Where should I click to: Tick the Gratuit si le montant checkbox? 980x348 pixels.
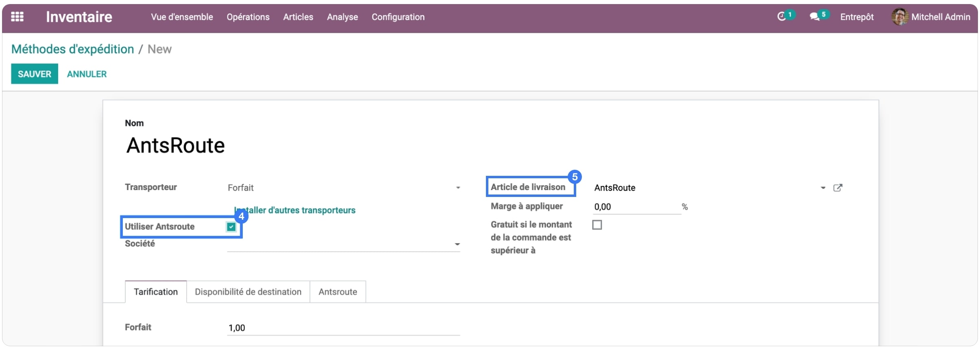[x=597, y=225]
